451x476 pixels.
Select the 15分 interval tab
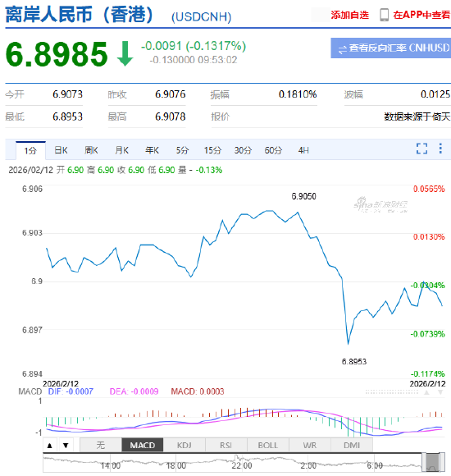click(212, 150)
